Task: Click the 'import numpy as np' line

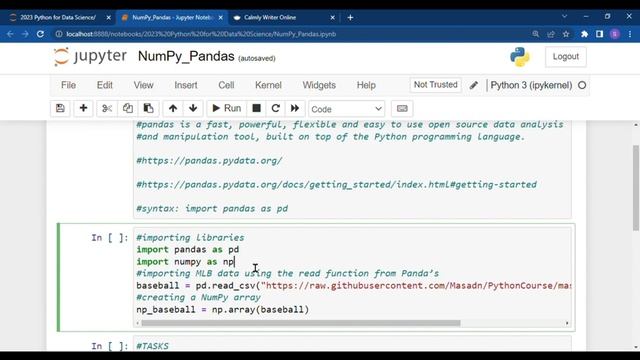Action: (x=185, y=262)
